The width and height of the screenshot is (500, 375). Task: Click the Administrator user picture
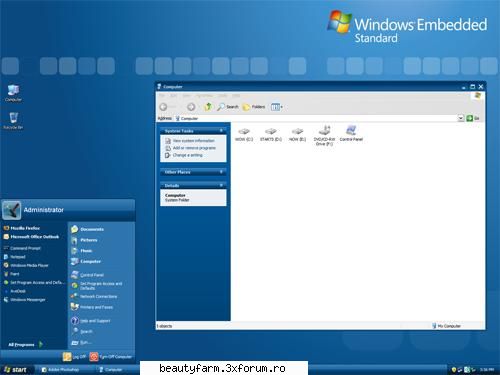coord(11,210)
